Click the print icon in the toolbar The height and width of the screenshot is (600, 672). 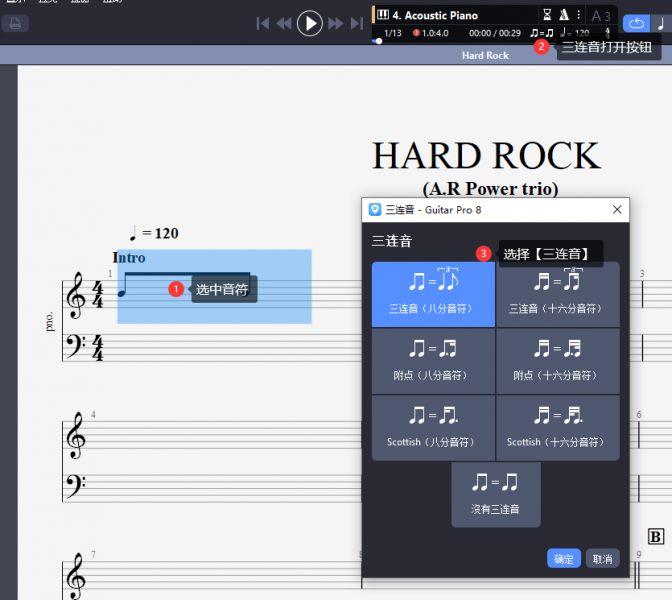(15, 23)
